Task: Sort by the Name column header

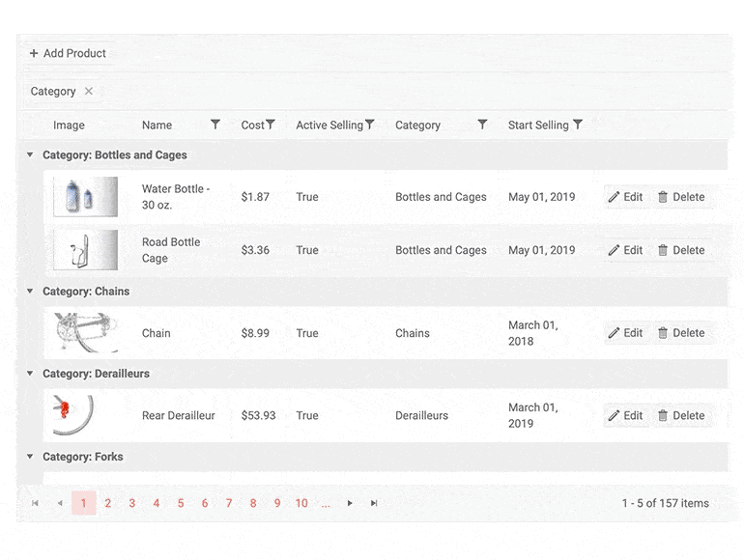Action: click(x=157, y=126)
